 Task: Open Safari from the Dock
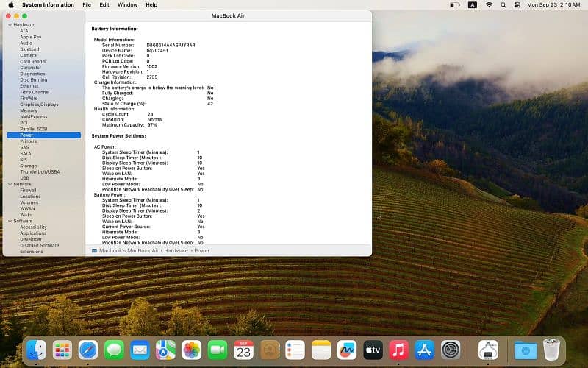click(x=88, y=350)
